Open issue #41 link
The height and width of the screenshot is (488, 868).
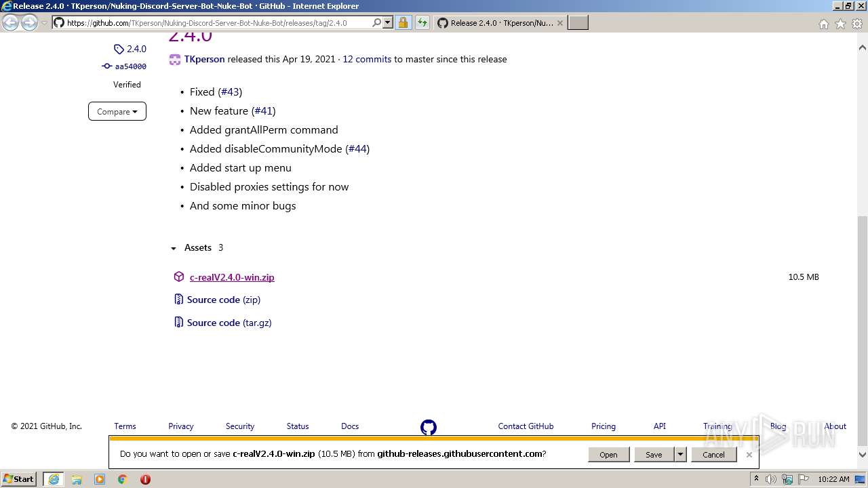(x=264, y=110)
